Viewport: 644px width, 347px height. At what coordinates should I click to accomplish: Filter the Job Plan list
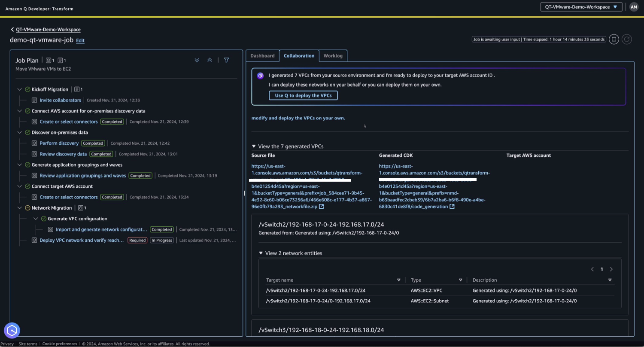(227, 60)
